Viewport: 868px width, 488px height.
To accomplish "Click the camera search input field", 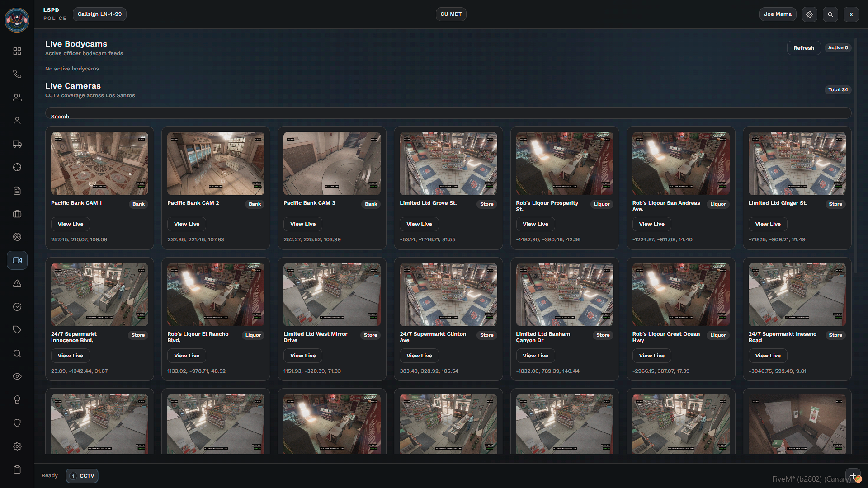I will [448, 113].
